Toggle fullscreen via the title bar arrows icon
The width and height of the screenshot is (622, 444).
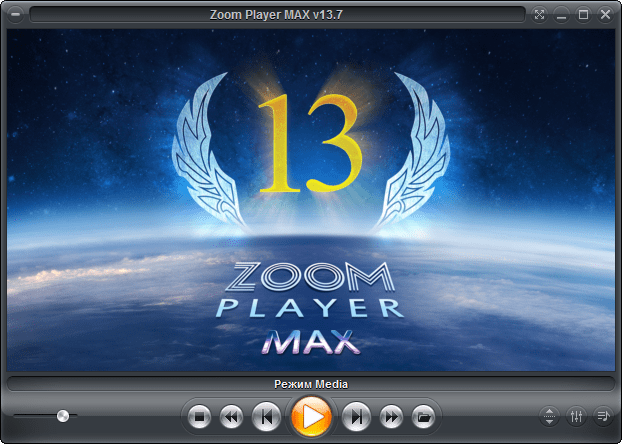tap(539, 15)
